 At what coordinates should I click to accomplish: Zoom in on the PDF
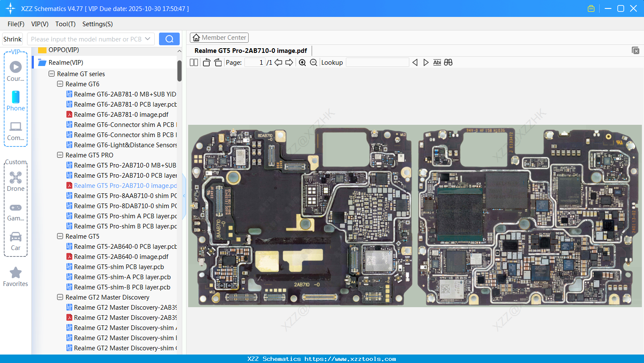click(x=302, y=63)
